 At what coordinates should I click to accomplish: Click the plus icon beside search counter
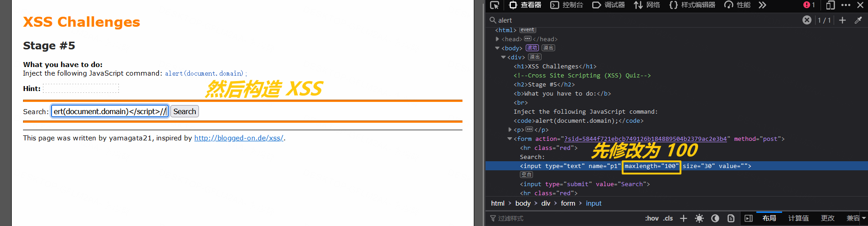[842, 20]
